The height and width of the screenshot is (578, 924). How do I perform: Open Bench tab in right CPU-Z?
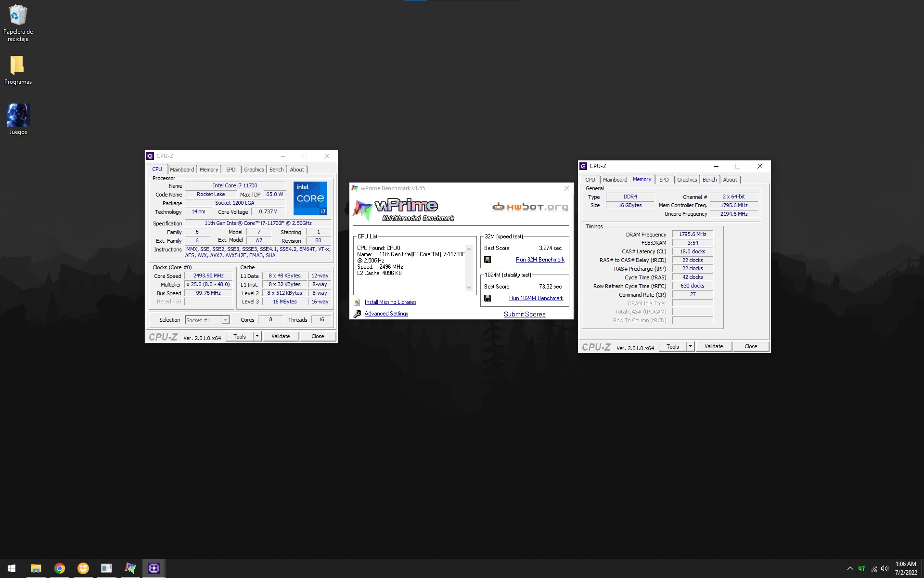pos(709,180)
